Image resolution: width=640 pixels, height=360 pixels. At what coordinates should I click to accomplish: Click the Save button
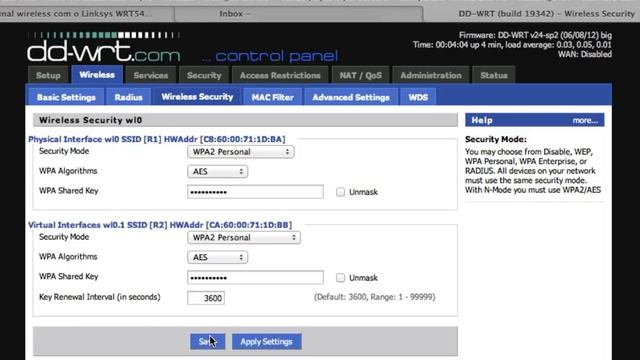click(207, 342)
